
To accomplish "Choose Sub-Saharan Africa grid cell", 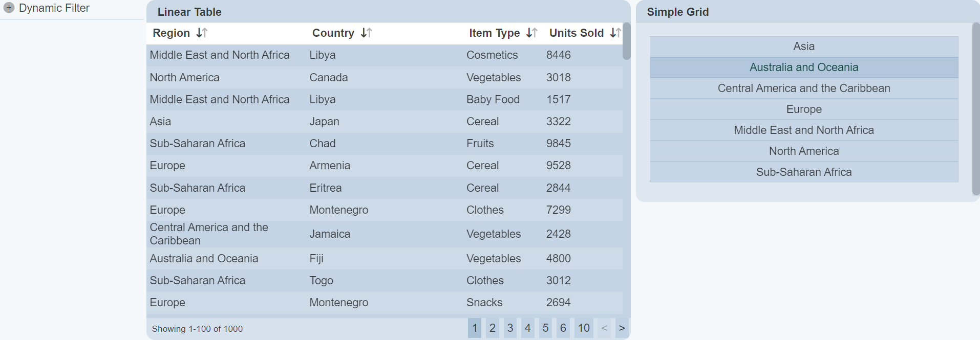I will (x=803, y=172).
